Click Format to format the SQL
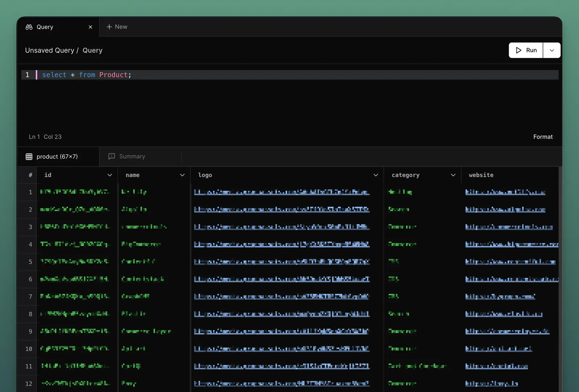The height and width of the screenshot is (392, 579). (x=543, y=137)
